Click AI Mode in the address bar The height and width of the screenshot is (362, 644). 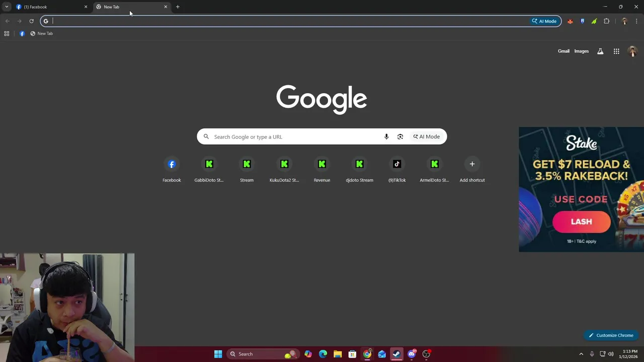(x=544, y=21)
